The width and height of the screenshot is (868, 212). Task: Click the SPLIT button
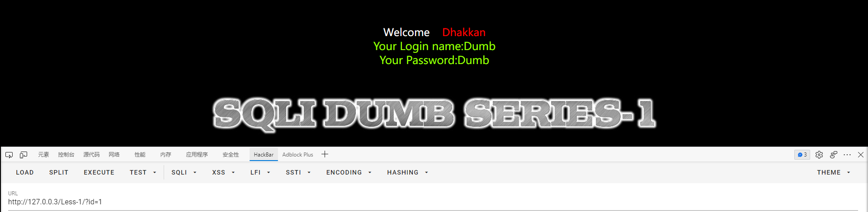tap(59, 172)
